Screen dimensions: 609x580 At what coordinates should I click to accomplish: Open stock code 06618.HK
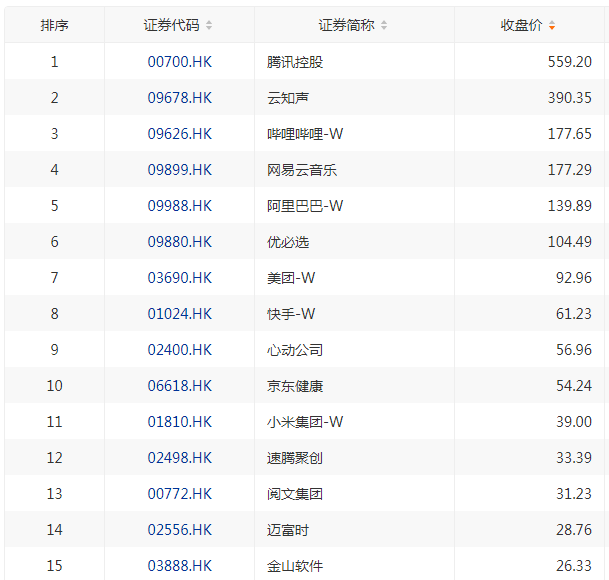coord(179,386)
